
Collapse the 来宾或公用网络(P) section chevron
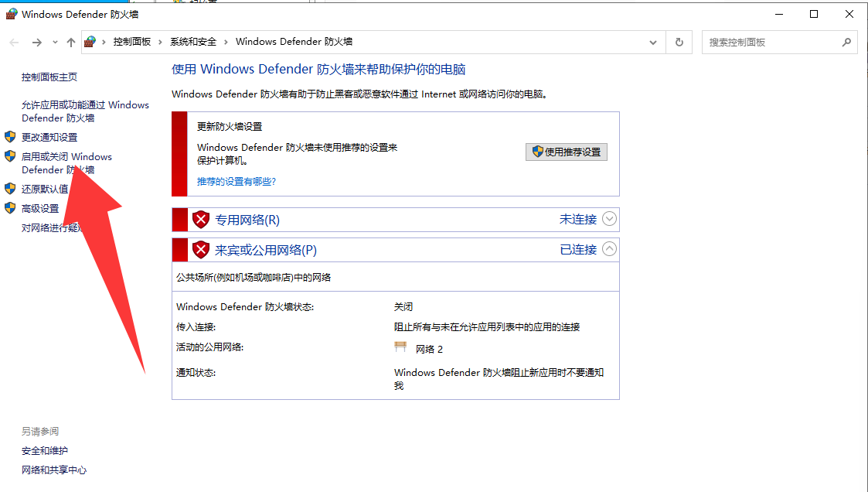pos(609,249)
